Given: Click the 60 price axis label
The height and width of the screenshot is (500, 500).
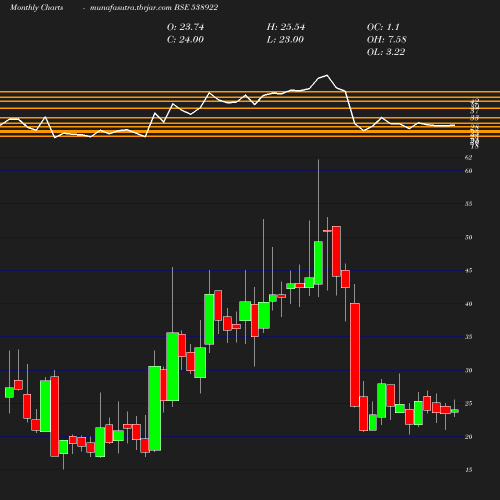Looking at the screenshot, I should point(468,171).
